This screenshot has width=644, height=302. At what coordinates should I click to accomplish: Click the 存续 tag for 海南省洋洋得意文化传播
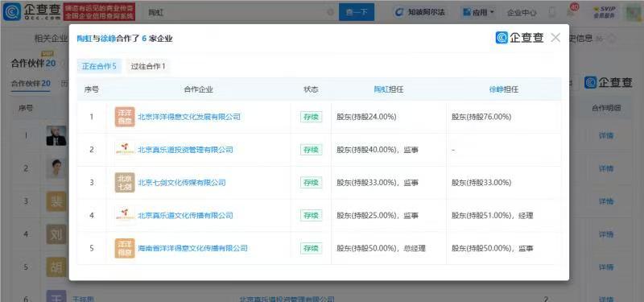click(x=311, y=248)
